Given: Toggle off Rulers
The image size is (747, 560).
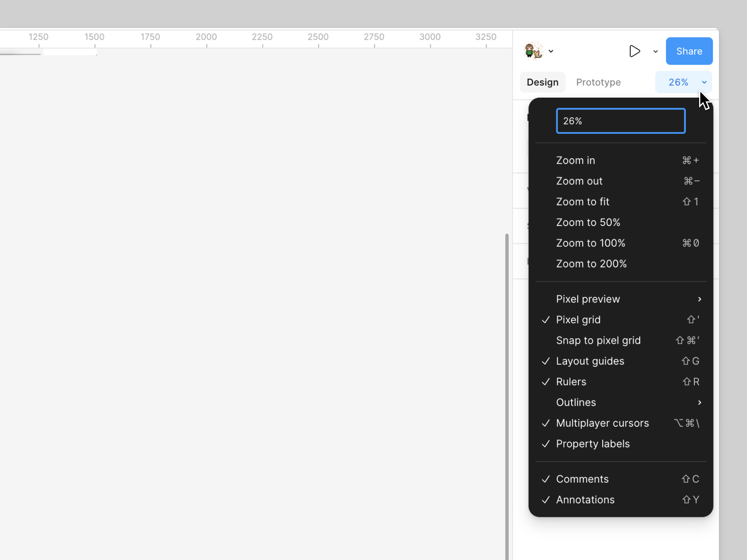Looking at the screenshot, I should click(x=571, y=382).
